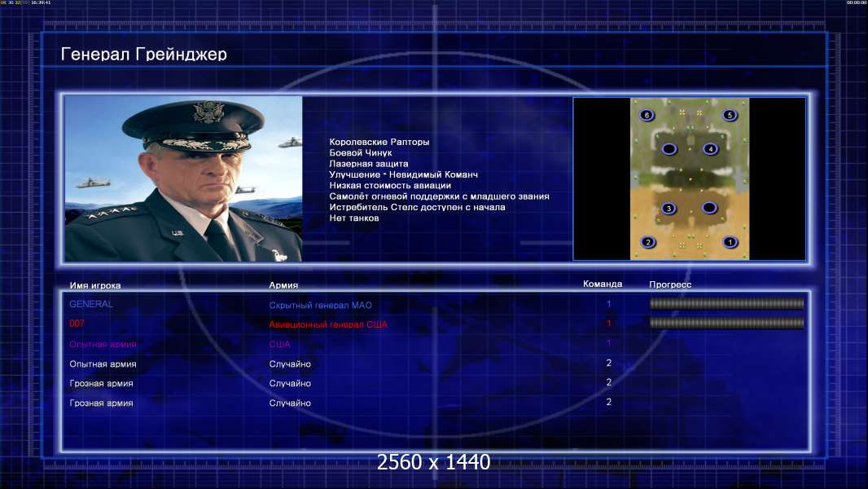Pick start position marker 1 on minimap
The width and height of the screenshot is (868, 489).
(x=730, y=242)
